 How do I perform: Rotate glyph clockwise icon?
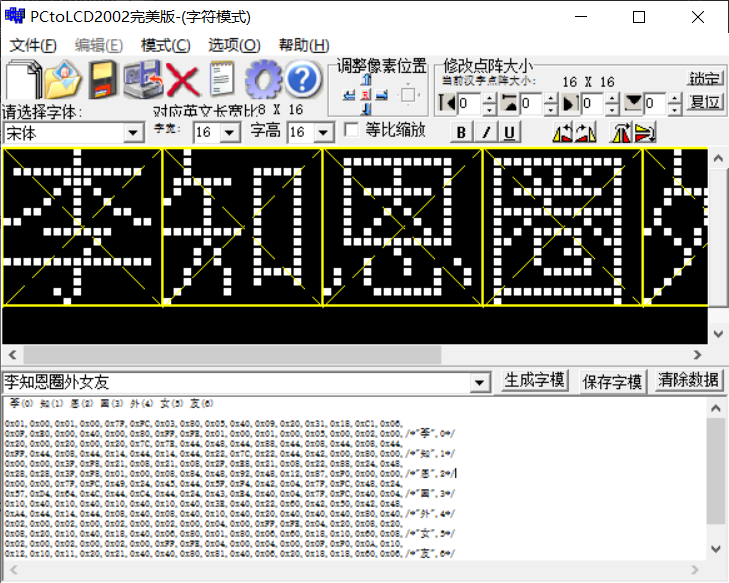pyautogui.click(x=586, y=132)
